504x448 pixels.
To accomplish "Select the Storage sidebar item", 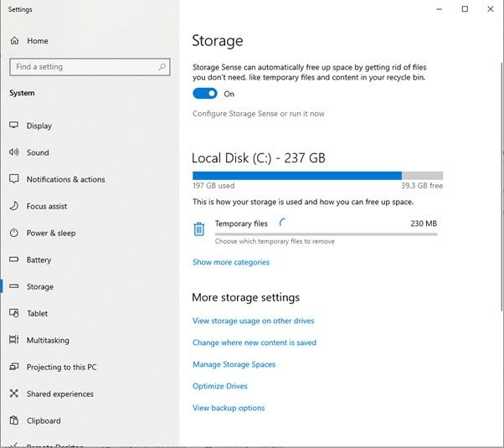I will click(x=40, y=286).
